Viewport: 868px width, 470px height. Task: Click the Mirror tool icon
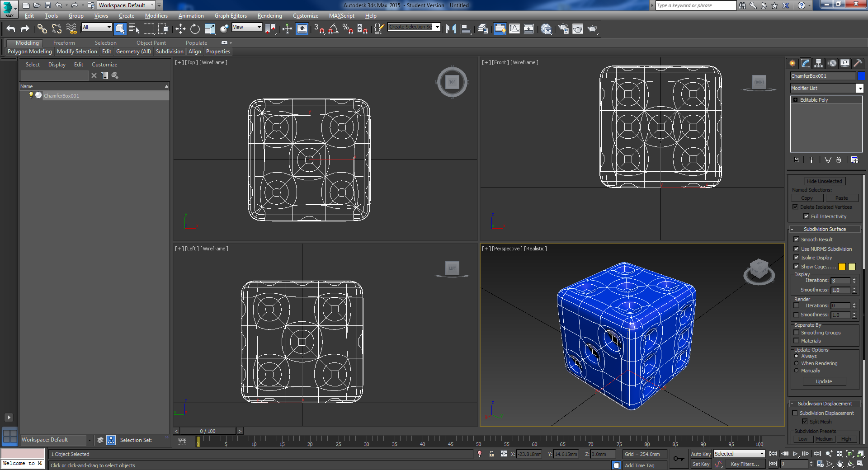(x=451, y=29)
